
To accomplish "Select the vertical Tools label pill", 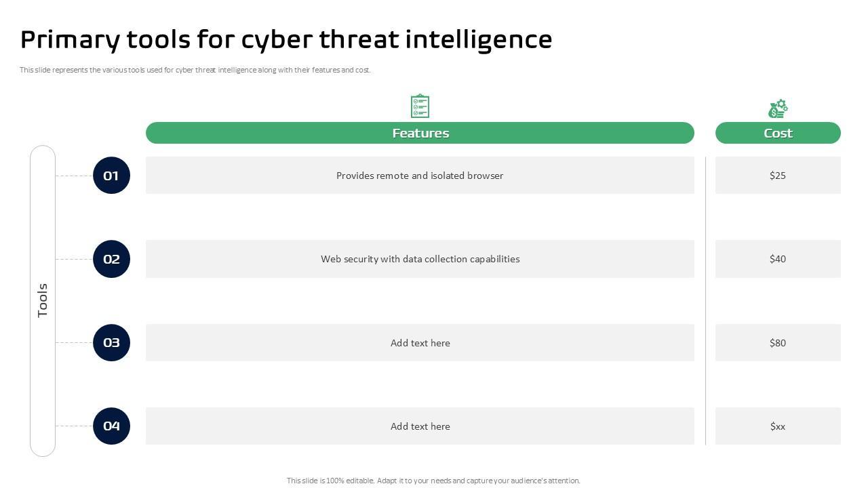I will pyautogui.click(x=43, y=300).
